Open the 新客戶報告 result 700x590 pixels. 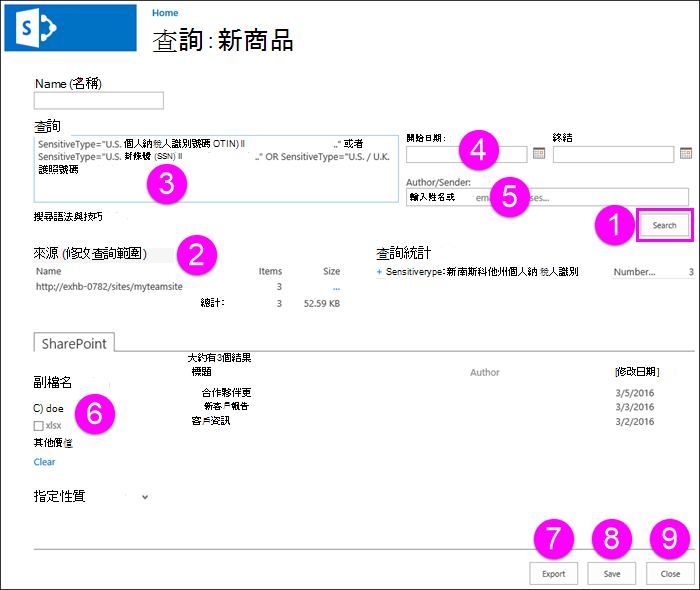click(226, 406)
